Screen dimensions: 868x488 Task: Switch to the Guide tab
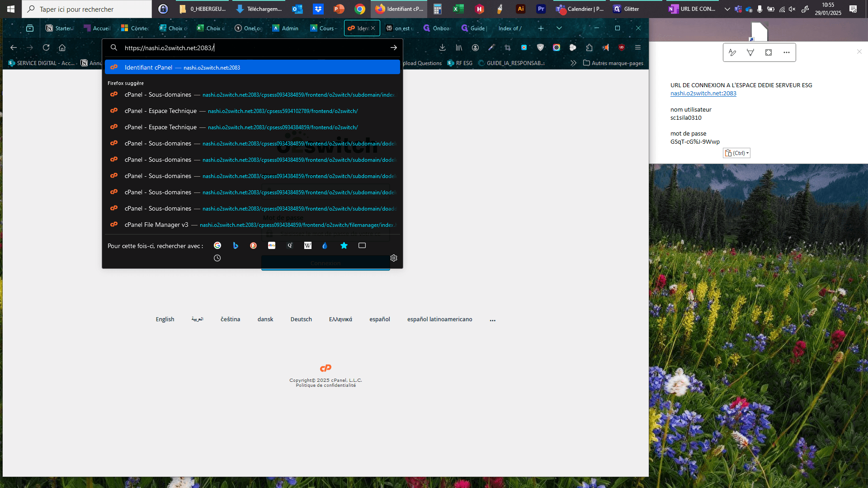pyautogui.click(x=474, y=28)
